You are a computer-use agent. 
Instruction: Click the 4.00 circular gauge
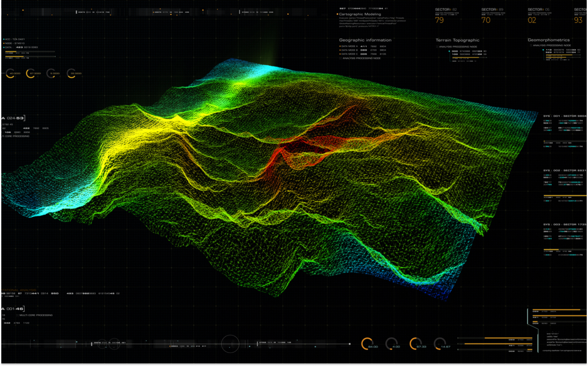point(391,344)
